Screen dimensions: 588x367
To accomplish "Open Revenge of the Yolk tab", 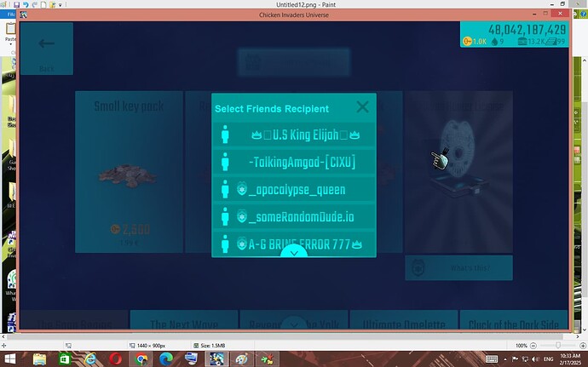I will click(294, 321).
